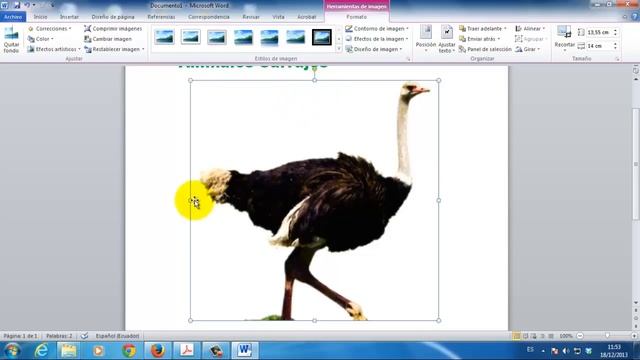Adjust the height stepper arrows
This screenshot has height=360, width=640.
point(615,32)
